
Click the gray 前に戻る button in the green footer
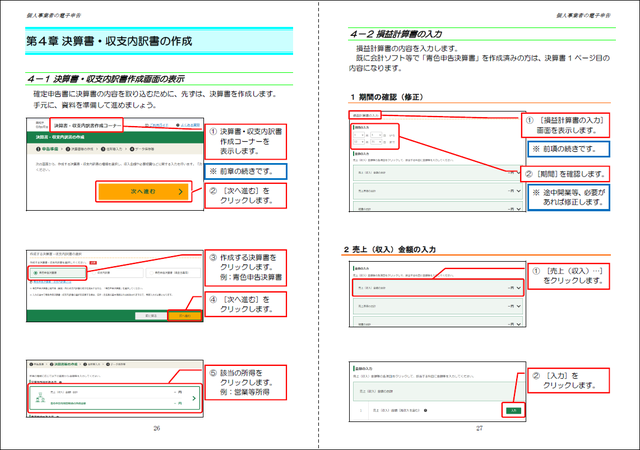151,316
